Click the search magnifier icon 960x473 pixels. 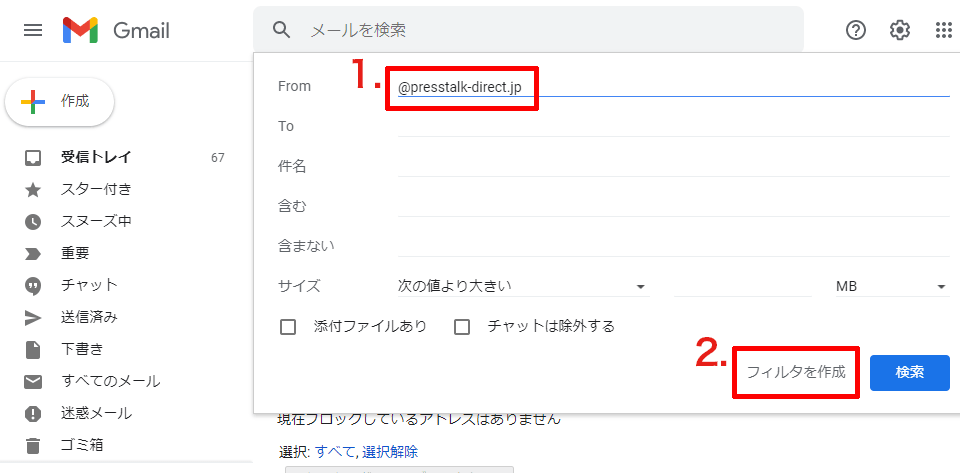point(281,29)
